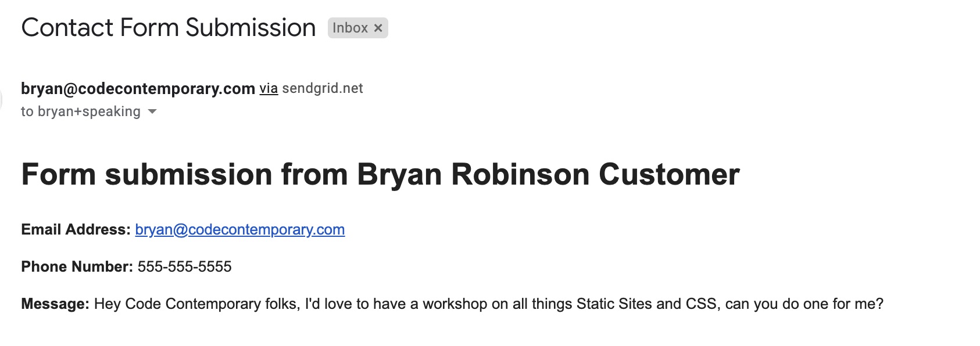
Task: Open the bryan@codecontemporary.com blue email link
Action: 240,230
